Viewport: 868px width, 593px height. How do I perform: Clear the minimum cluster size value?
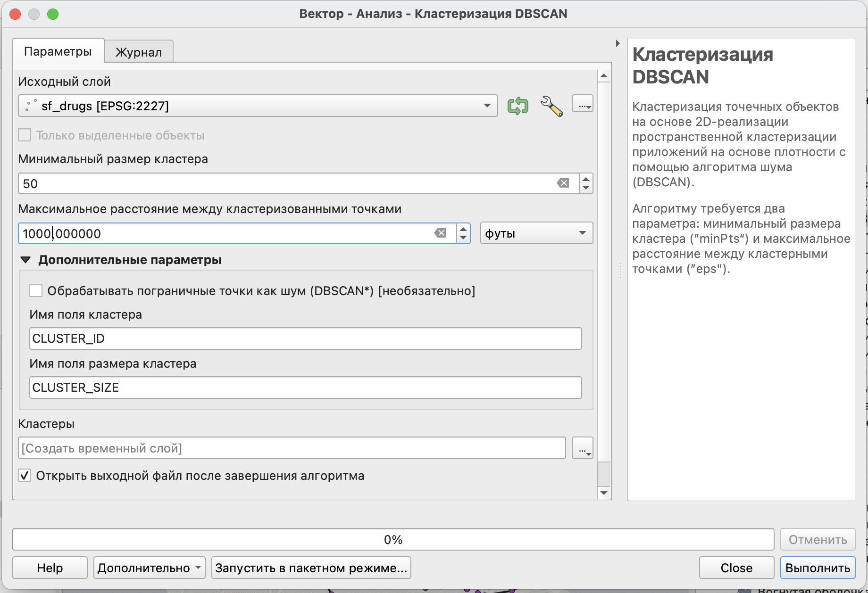tap(563, 183)
